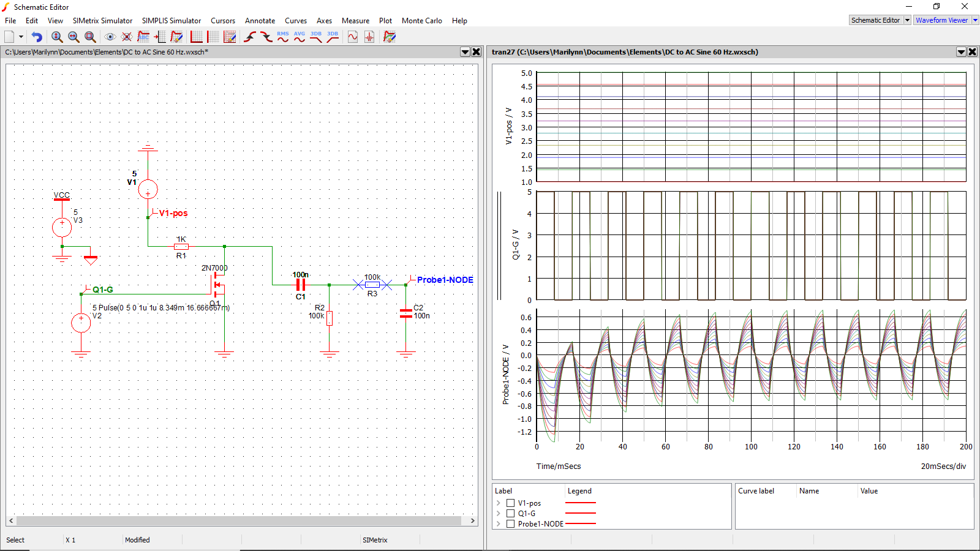
Task: Click the pulse spectrum page icon
Action: tap(369, 37)
